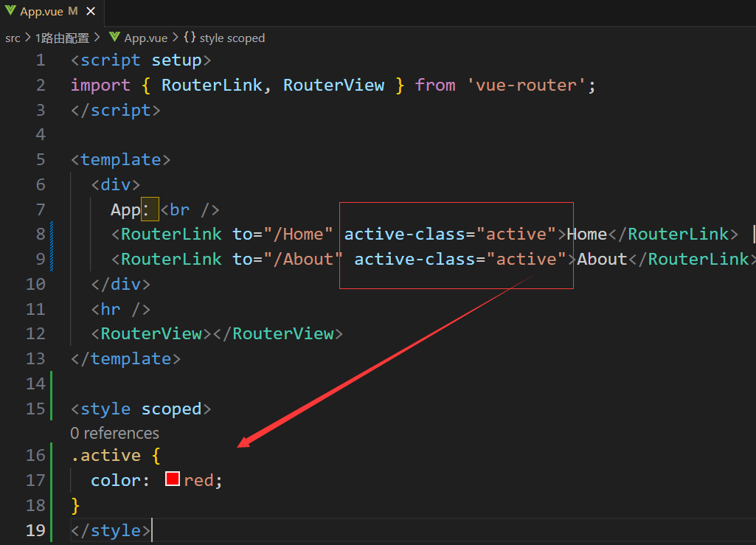Image resolution: width=756 pixels, height=545 pixels.
Task: Click the "/Home" to attribute value
Action: (298, 235)
